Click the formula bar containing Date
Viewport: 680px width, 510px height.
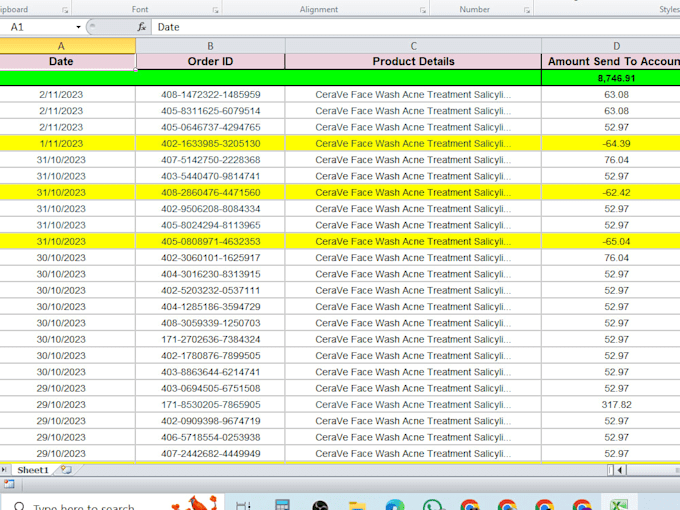pyautogui.click(x=415, y=27)
